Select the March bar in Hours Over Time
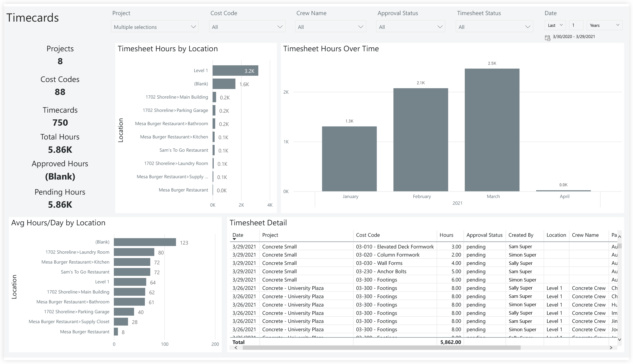633x364 pixels. click(492, 130)
